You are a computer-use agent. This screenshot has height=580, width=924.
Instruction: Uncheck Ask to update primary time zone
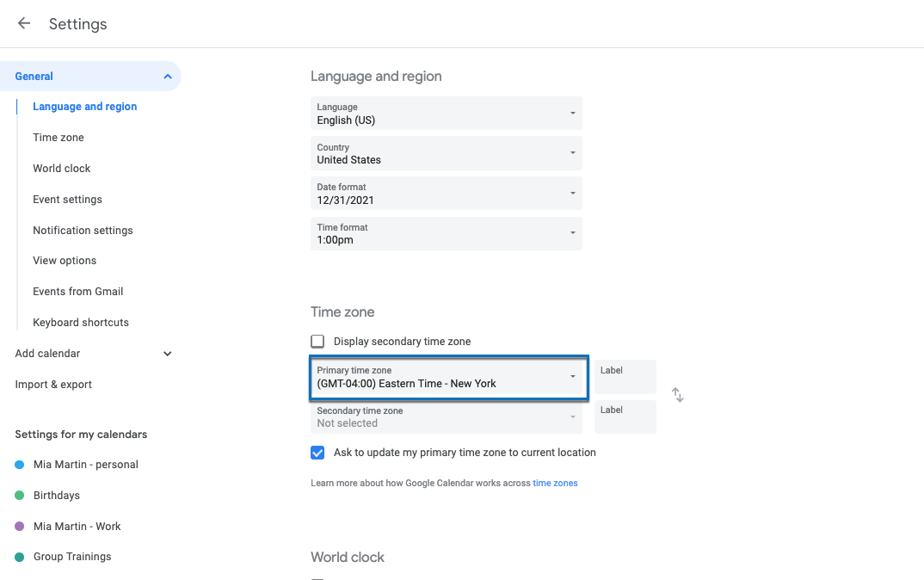(x=317, y=453)
